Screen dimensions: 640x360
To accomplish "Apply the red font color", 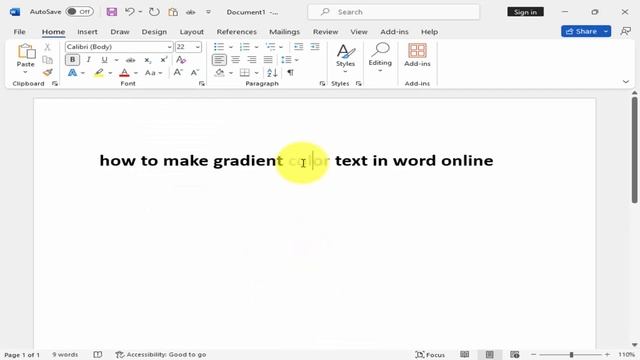I will (x=124, y=73).
